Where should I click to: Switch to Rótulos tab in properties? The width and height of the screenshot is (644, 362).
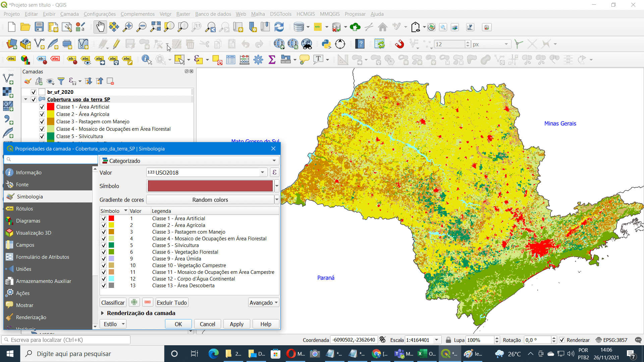coord(24,208)
